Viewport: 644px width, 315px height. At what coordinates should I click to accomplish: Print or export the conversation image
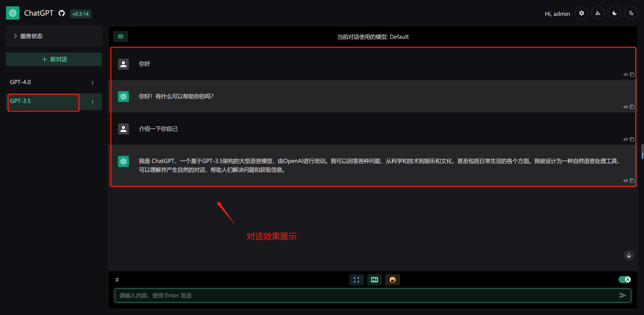(x=392, y=279)
